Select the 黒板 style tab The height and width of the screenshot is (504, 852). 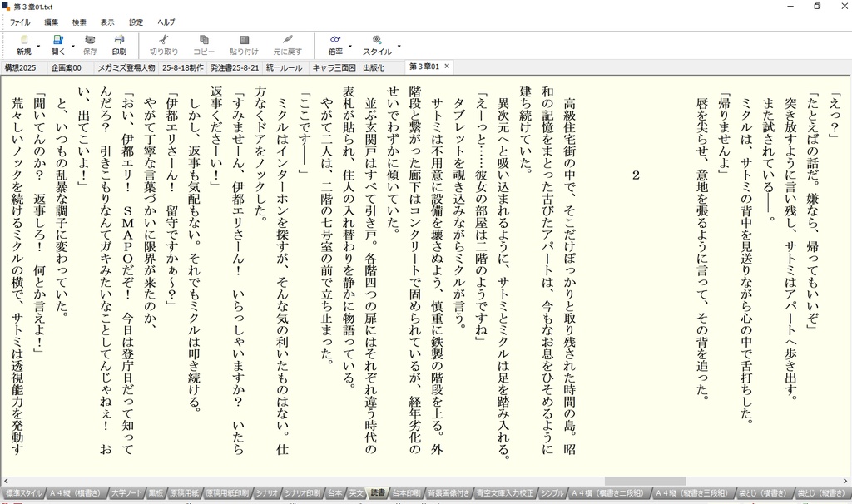(x=156, y=493)
